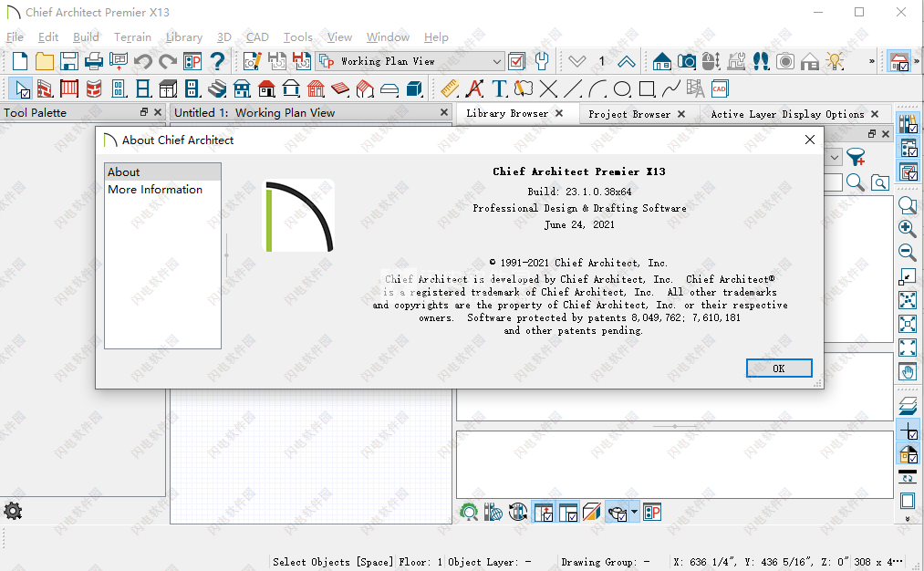The image size is (924, 571).
Task: Select More Information in About list
Action: pyautogui.click(x=155, y=189)
